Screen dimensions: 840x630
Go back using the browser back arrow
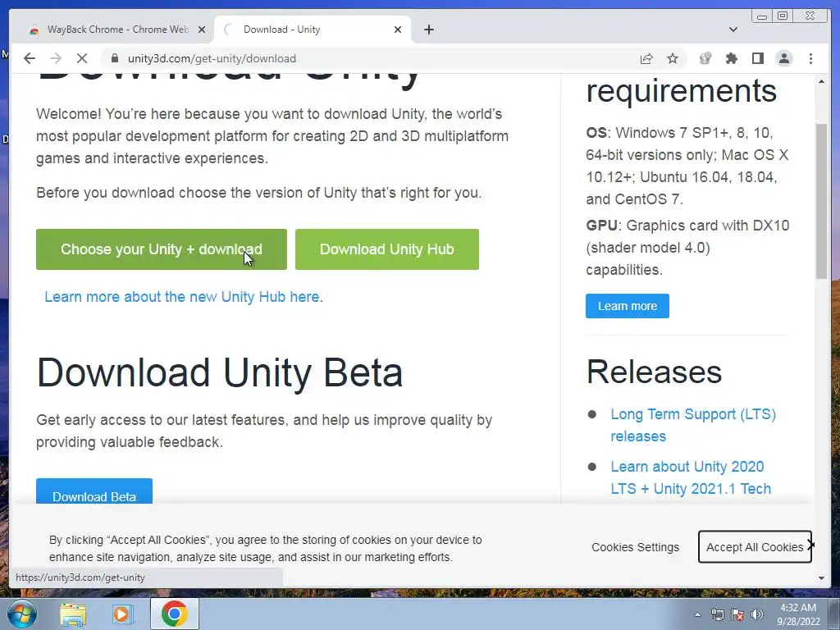point(30,58)
